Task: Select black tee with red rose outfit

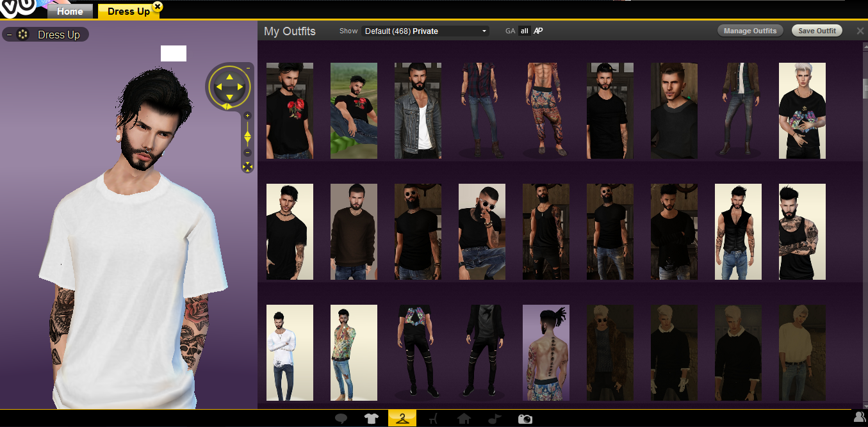Action: (x=290, y=111)
